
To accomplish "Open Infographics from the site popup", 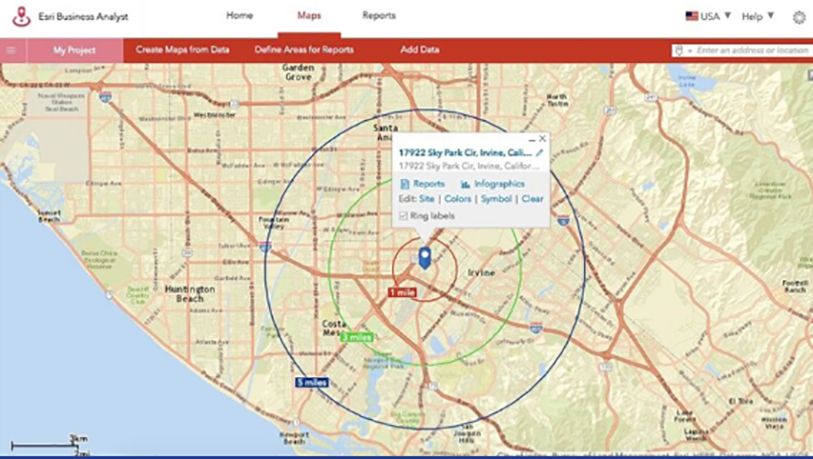I will coord(493,184).
